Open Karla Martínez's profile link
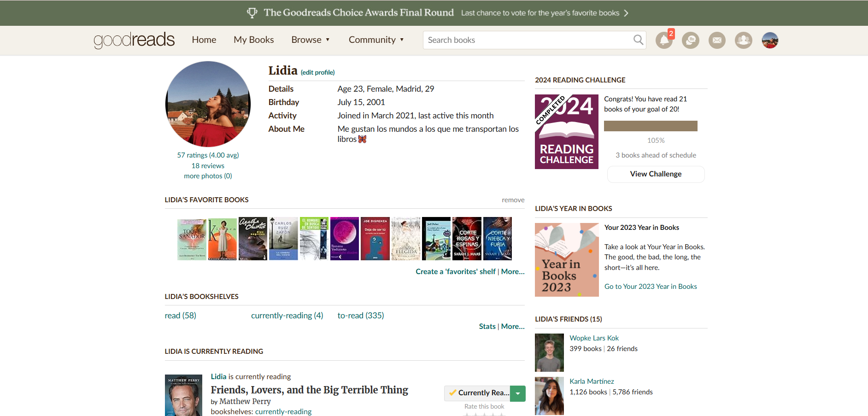This screenshot has height=416, width=868. (592, 381)
